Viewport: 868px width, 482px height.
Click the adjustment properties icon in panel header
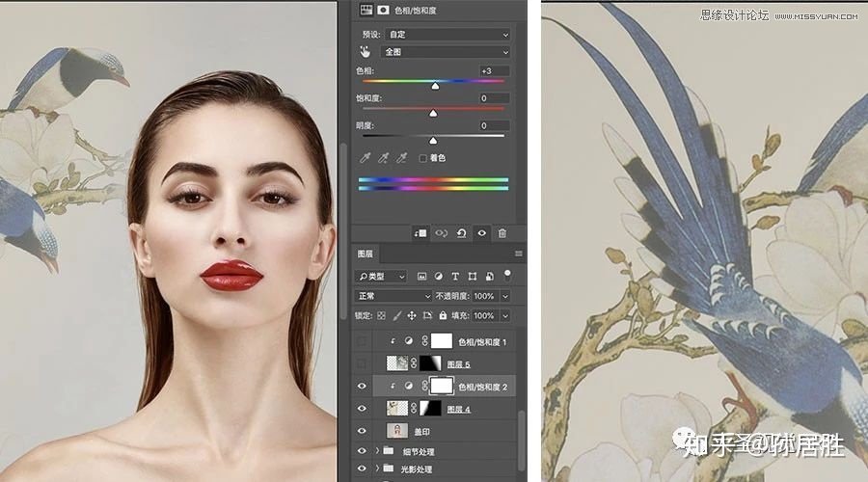tap(366, 10)
